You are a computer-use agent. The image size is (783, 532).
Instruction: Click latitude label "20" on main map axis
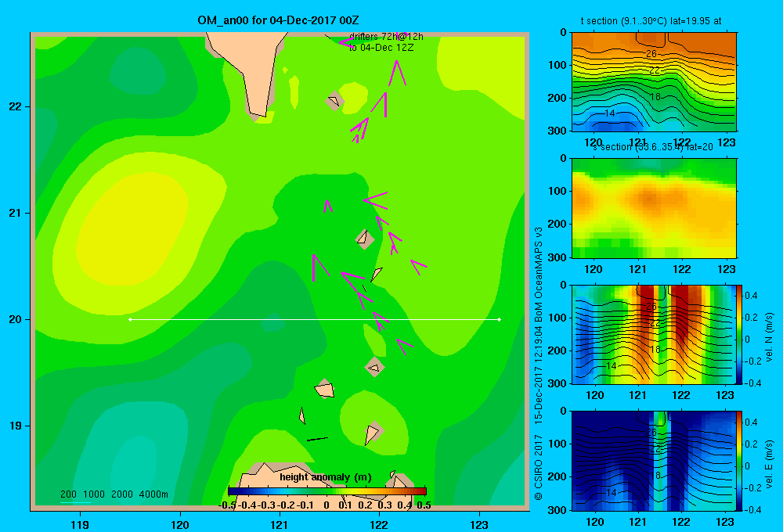[16, 319]
